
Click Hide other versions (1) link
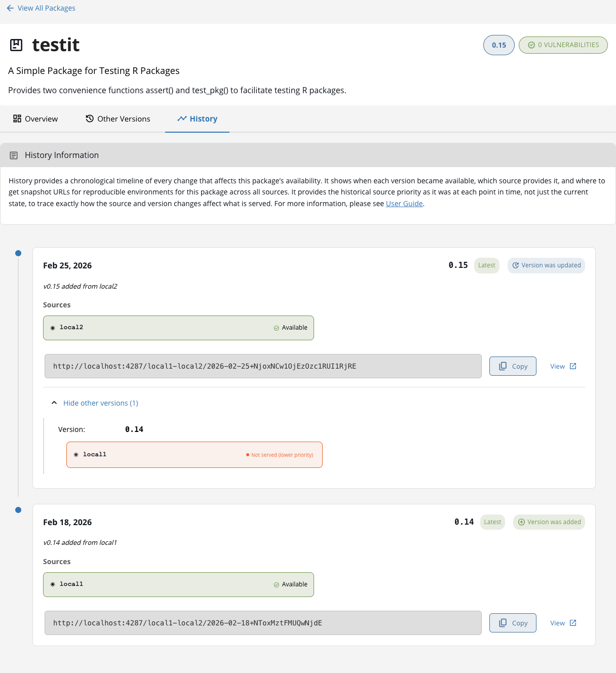click(x=101, y=403)
